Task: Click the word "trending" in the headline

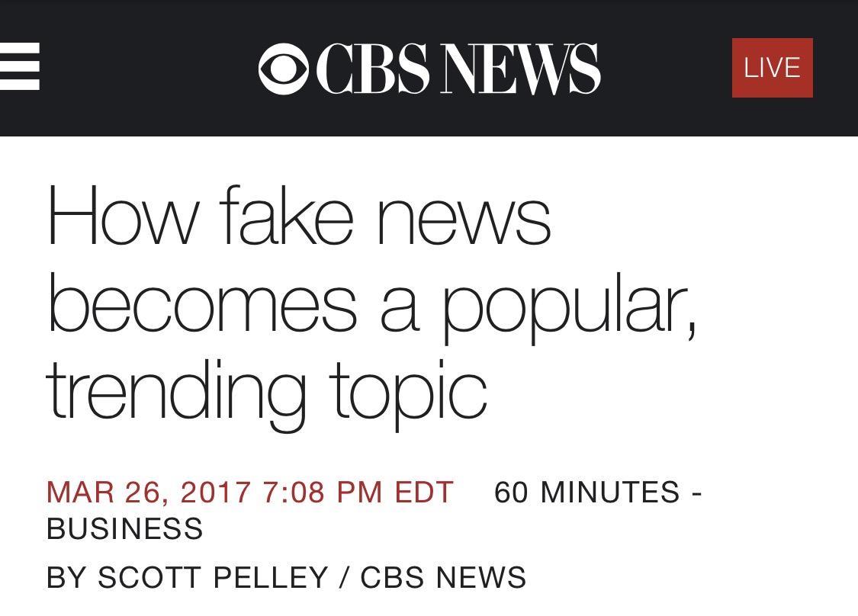Action: (175, 391)
